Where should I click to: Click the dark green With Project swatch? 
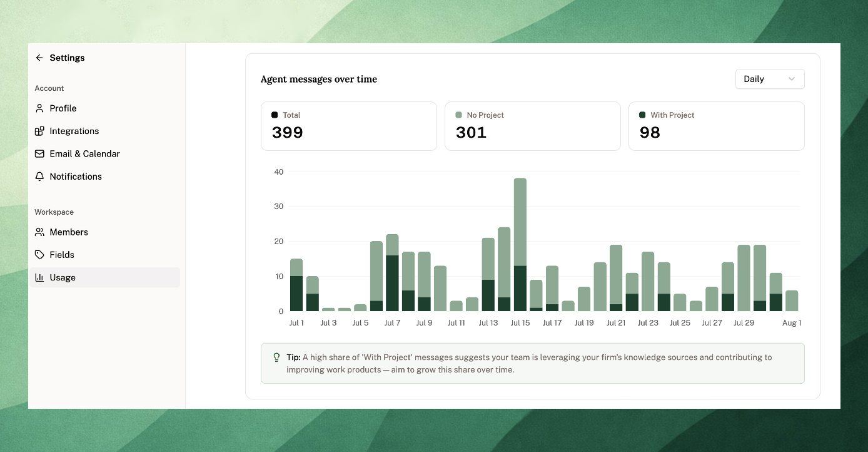pyautogui.click(x=642, y=115)
